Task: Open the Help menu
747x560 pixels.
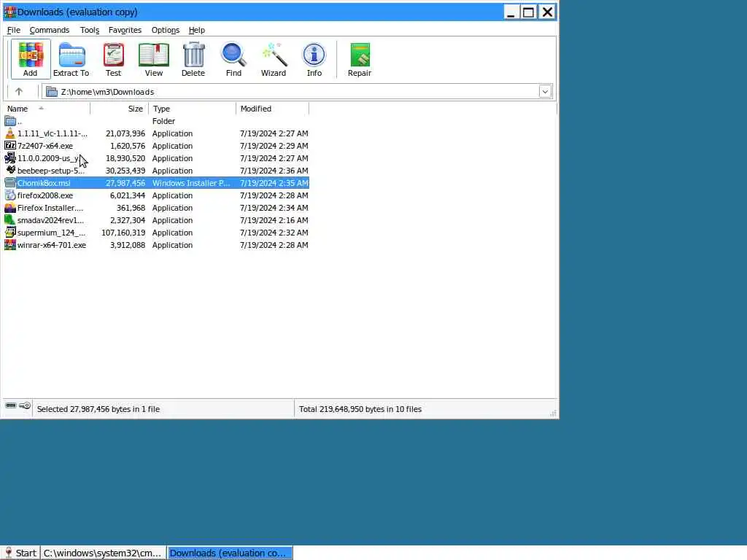Action: tap(197, 30)
